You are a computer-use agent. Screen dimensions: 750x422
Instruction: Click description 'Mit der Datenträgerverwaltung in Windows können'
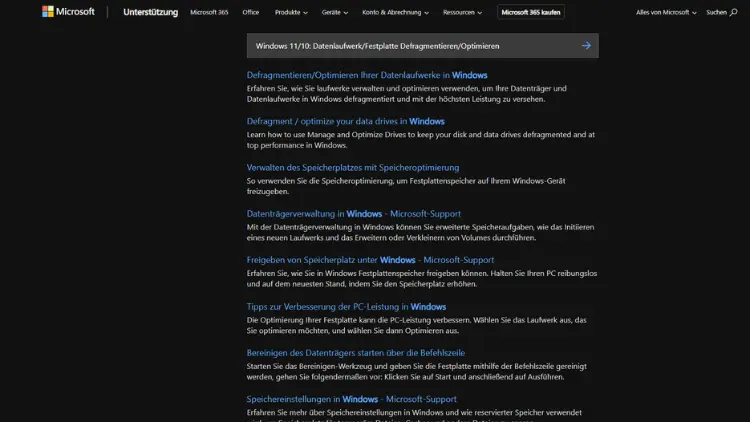click(420, 232)
